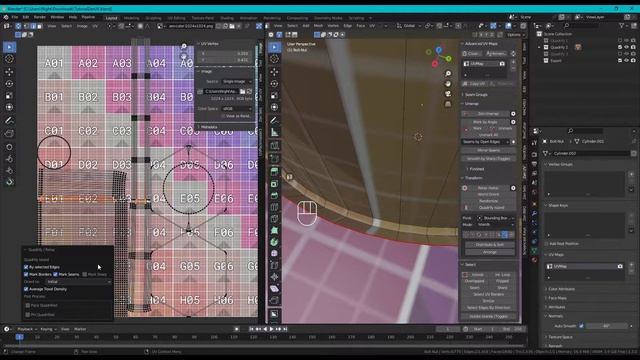
Task: Click the viewport zoom magnifier gizmo
Action: 448,73
